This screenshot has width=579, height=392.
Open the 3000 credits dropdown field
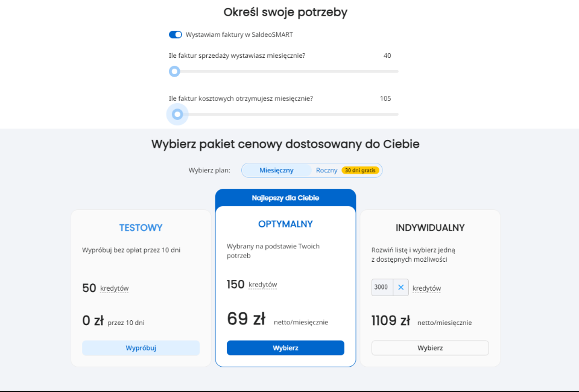coord(382,287)
